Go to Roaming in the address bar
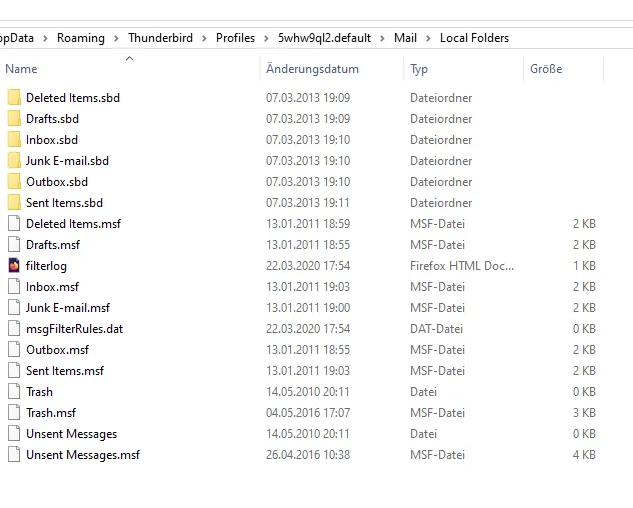Image resolution: width=633 pixels, height=508 pixels. coord(81,38)
